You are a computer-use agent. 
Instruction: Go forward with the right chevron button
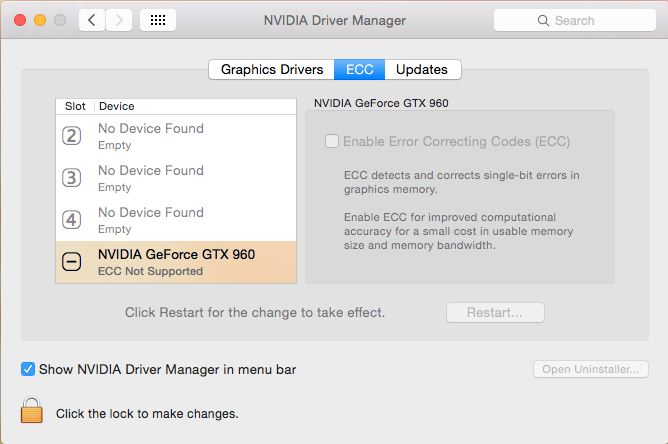(119, 20)
